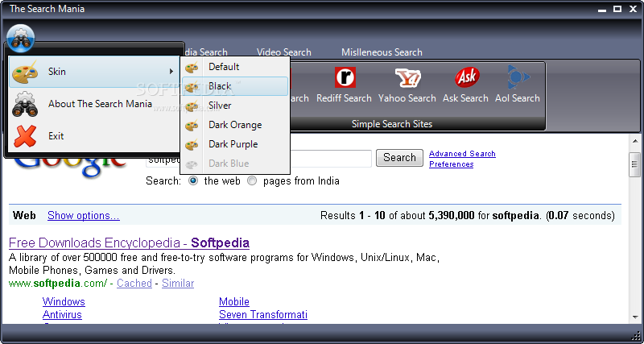
Task: Apply the Black skin
Action: (x=235, y=86)
